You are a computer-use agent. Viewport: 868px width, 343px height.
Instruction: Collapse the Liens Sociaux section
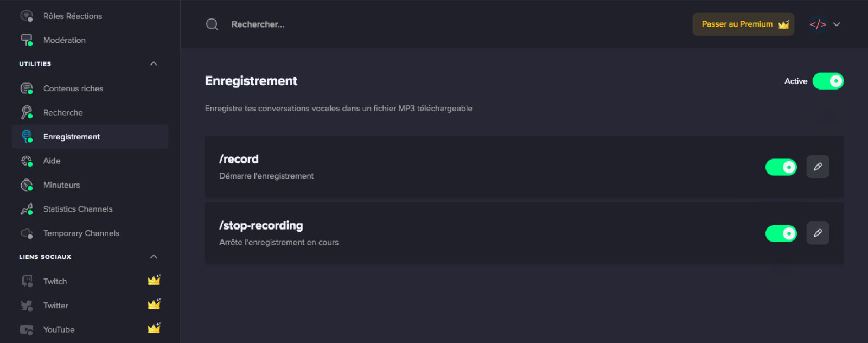tap(154, 256)
